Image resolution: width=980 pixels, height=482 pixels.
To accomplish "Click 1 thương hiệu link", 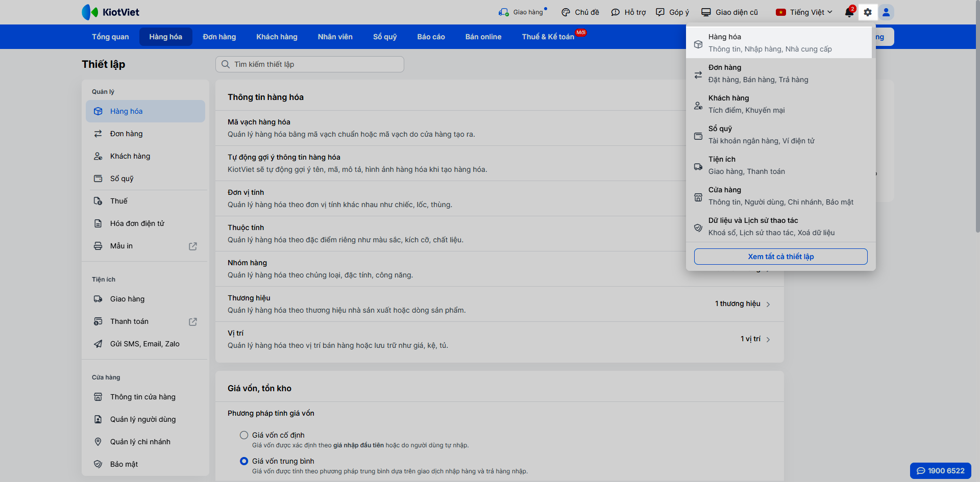I will point(738,304).
